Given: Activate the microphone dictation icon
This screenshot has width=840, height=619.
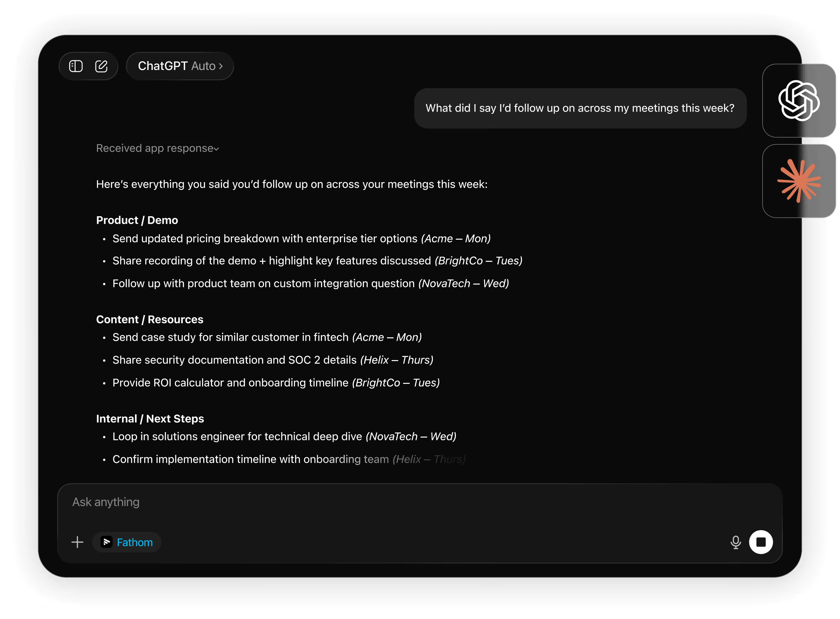Looking at the screenshot, I should (x=735, y=542).
